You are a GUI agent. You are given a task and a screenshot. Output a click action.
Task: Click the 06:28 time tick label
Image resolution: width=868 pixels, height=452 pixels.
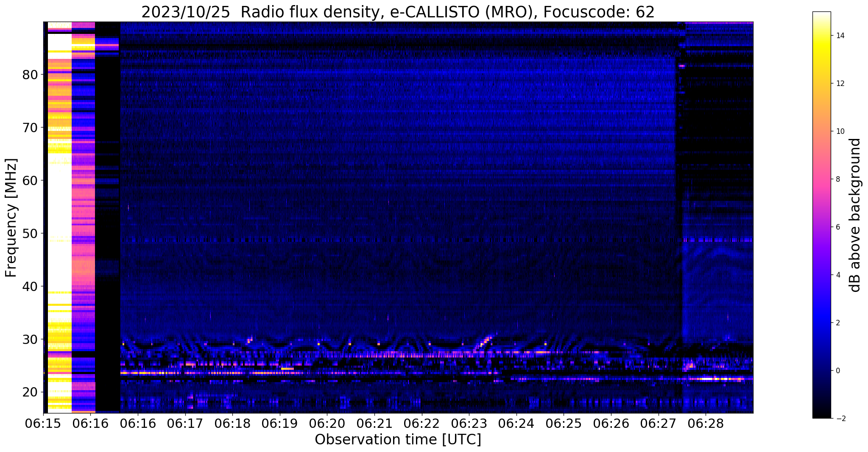706,423
